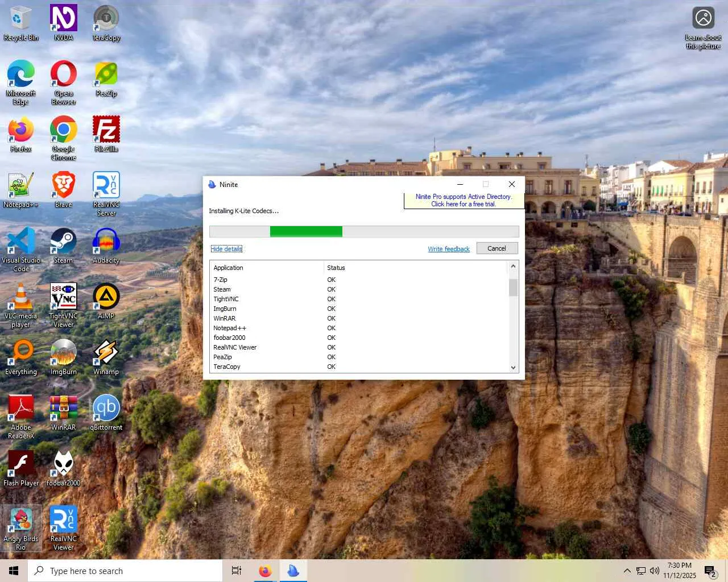This screenshot has height=582, width=728.
Task: Select the Winamp desktop shortcut
Action: point(106,357)
